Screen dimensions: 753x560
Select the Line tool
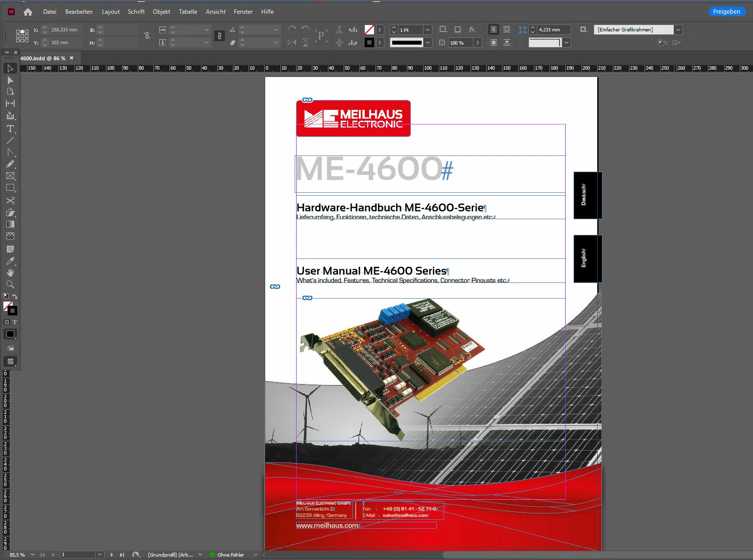(10, 140)
